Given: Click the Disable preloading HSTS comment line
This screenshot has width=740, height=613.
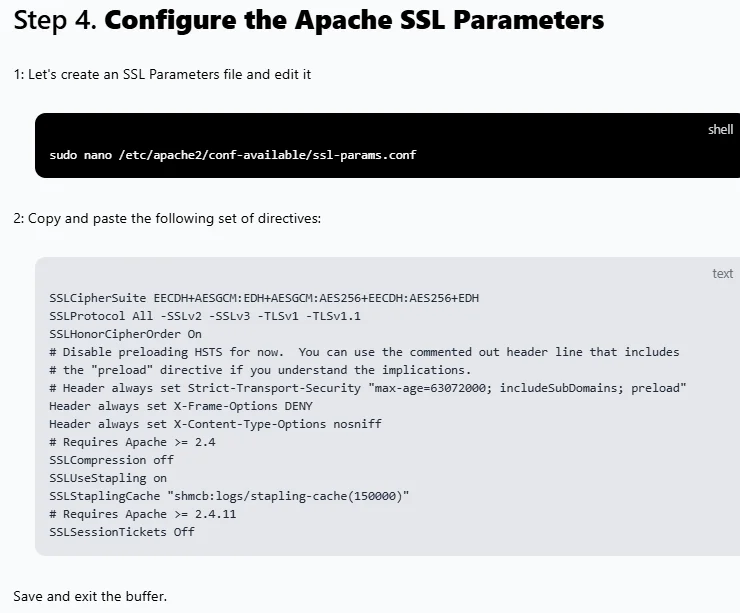Looking at the screenshot, I should [x=364, y=352].
